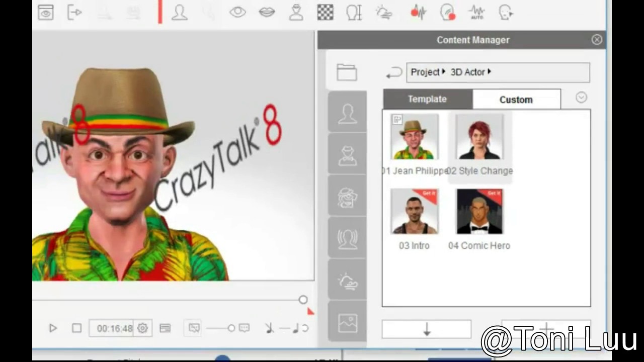Click the Get it badge on 03 Intro
This screenshot has width=644, height=362.
click(x=429, y=194)
